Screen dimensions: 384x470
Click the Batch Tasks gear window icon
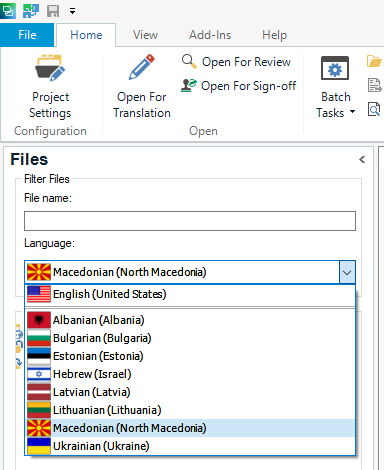(x=335, y=68)
